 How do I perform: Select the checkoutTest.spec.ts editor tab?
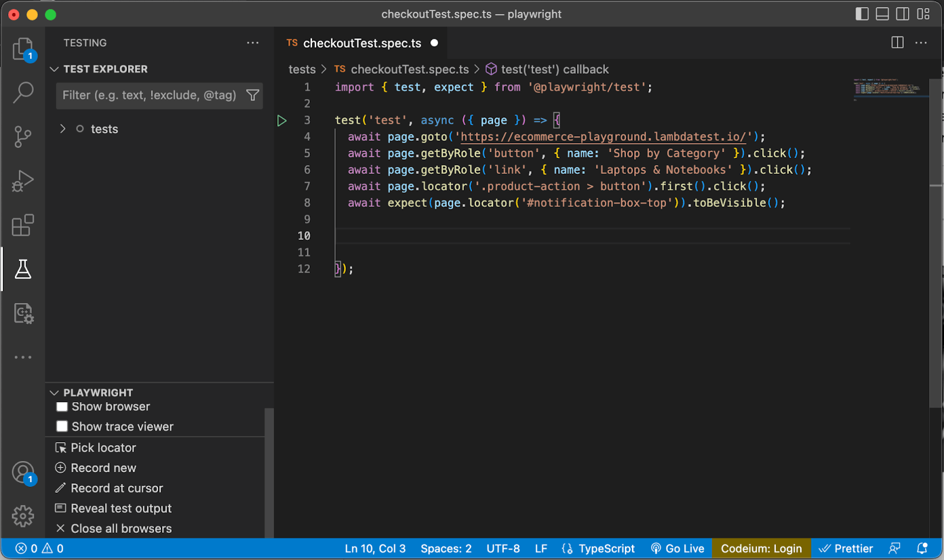click(x=362, y=43)
